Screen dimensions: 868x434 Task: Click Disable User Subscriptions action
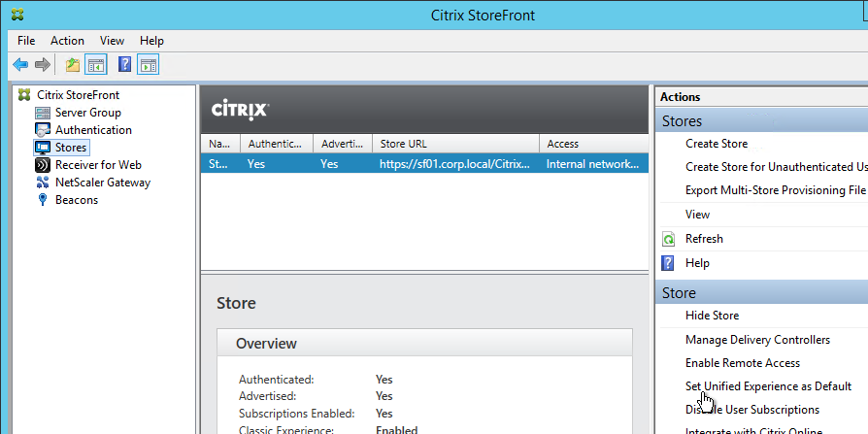pyautogui.click(x=752, y=410)
